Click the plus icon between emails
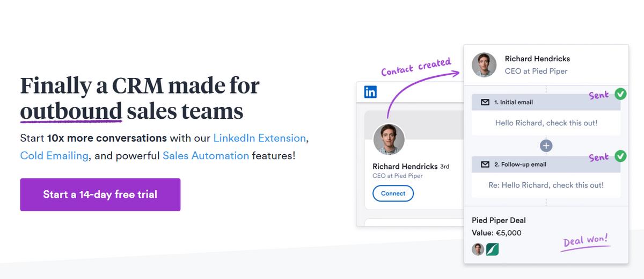Screen dimensions: 644x279 pyautogui.click(x=546, y=145)
